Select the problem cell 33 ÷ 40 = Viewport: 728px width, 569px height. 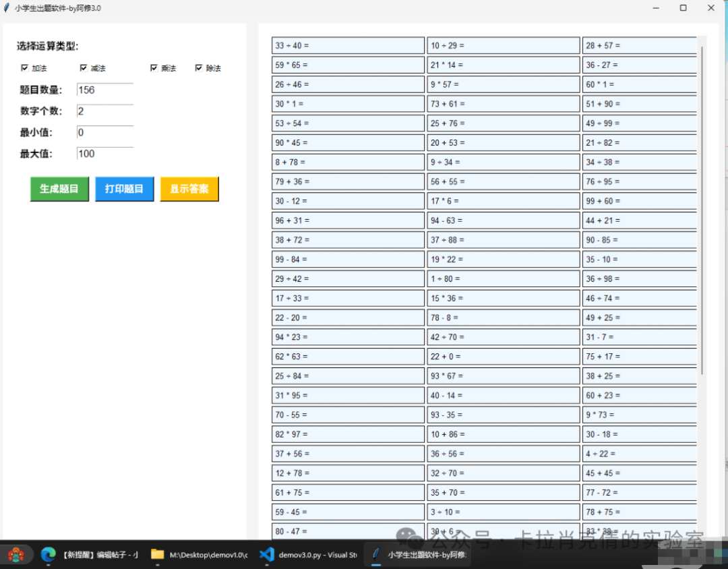point(347,44)
